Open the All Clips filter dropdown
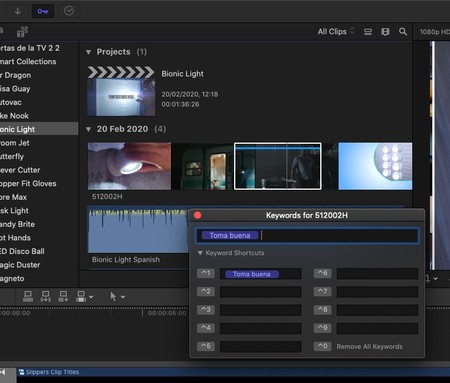The image size is (450, 383). click(336, 32)
